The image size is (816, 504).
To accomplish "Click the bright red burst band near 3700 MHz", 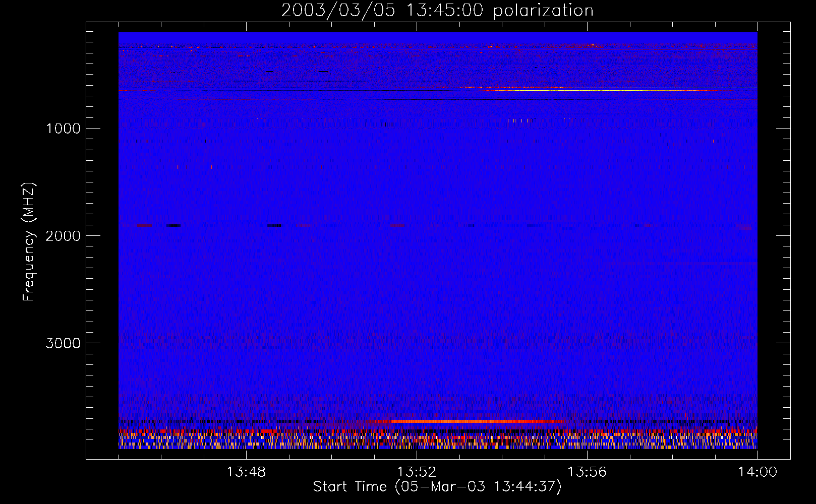I will 469,421.
